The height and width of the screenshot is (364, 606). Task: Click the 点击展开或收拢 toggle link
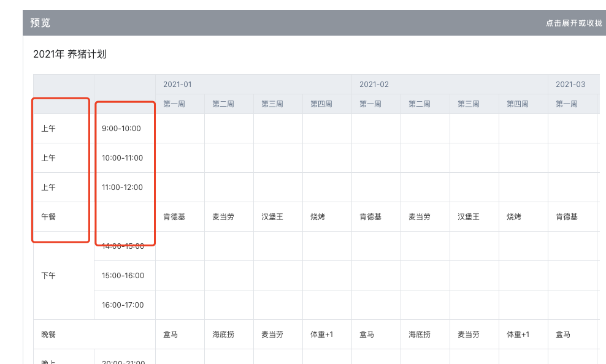coord(573,23)
